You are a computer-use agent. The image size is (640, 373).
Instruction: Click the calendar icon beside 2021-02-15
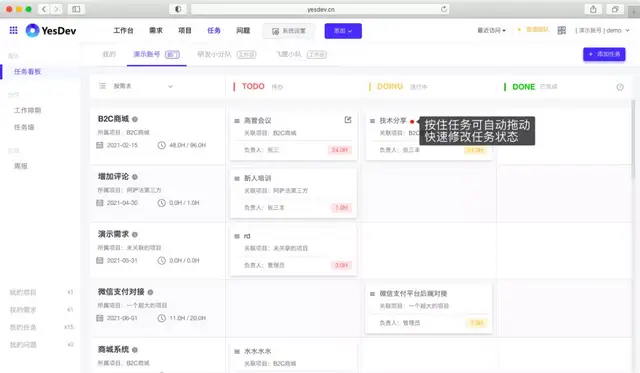(100, 145)
